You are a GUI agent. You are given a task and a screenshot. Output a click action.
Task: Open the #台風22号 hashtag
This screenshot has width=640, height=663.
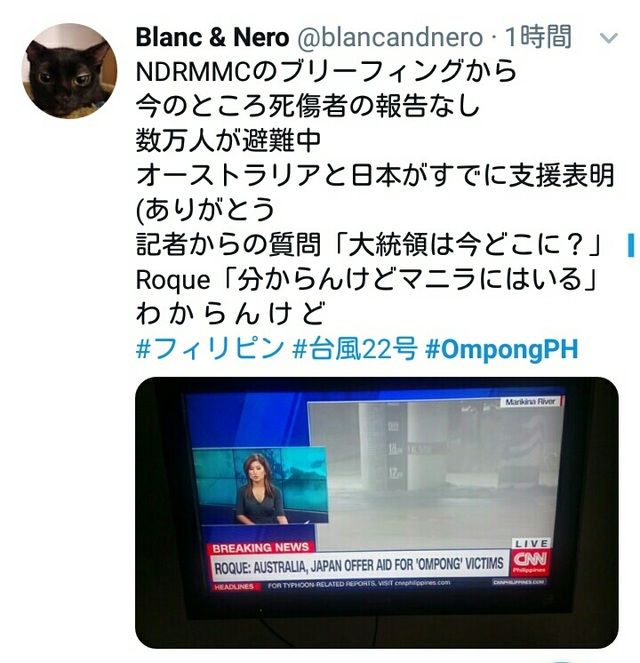tap(355, 348)
